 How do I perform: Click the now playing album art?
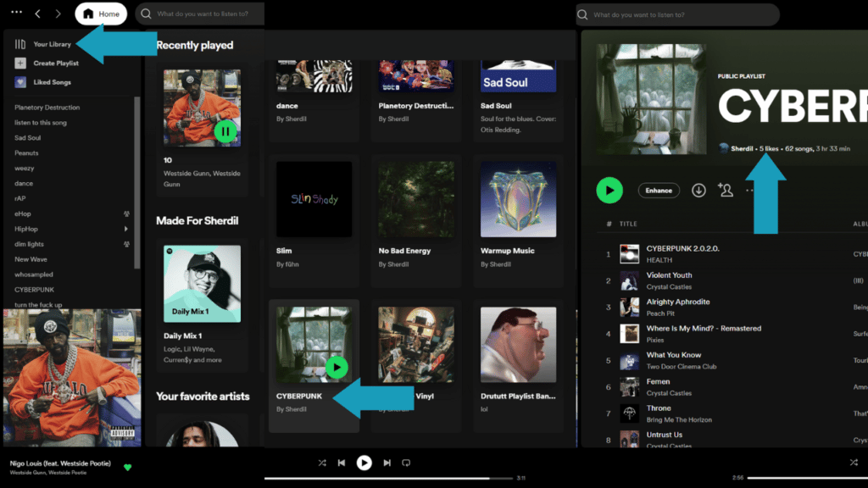point(72,377)
